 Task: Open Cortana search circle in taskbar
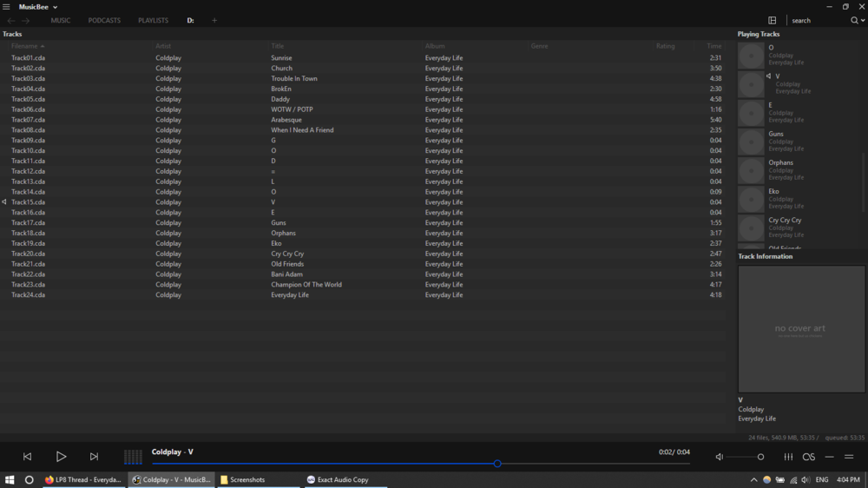(30, 479)
